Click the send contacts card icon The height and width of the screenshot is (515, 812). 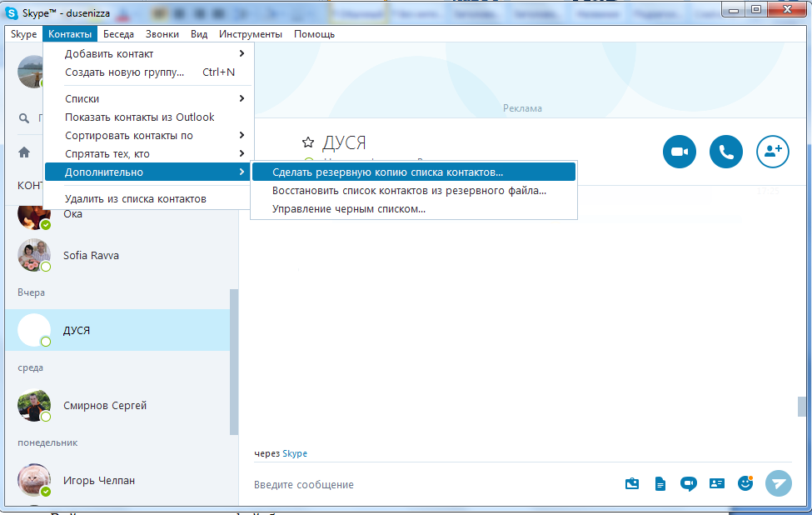tap(717, 483)
